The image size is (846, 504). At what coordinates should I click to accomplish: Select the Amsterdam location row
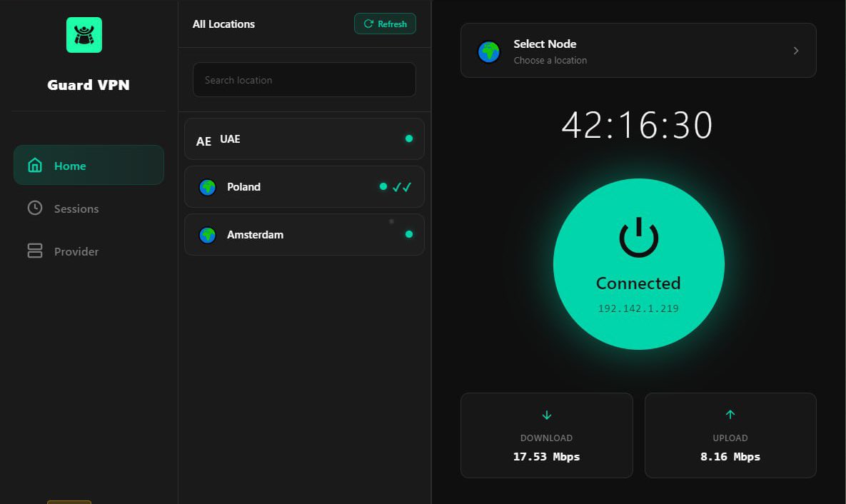(304, 235)
